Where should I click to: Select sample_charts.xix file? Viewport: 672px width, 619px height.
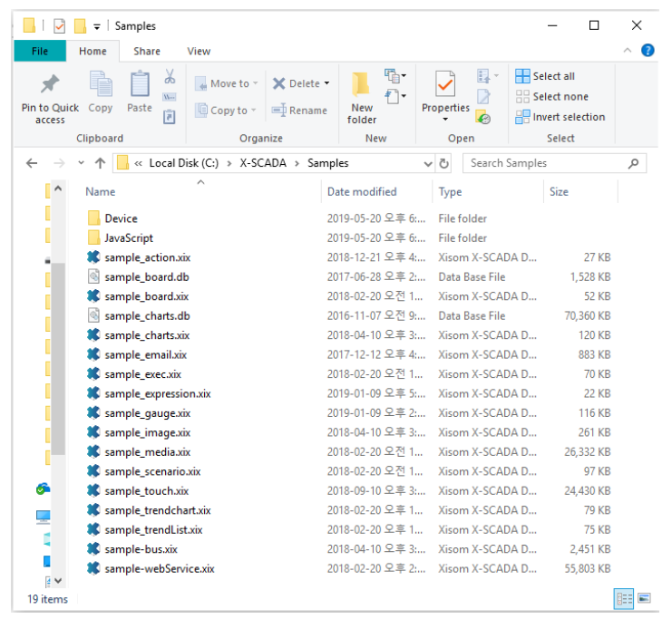coord(138,335)
